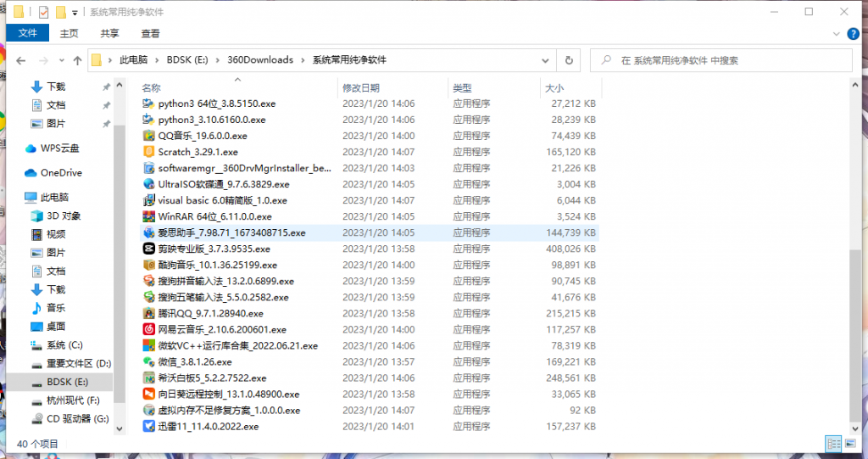Sort by 类型 column header
Viewport: 868px width, 459px height.
[x=494, y=87]
